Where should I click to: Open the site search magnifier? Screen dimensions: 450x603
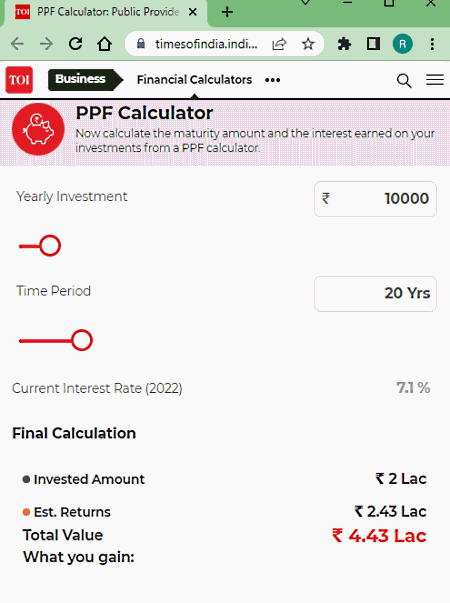pos(404,80)
